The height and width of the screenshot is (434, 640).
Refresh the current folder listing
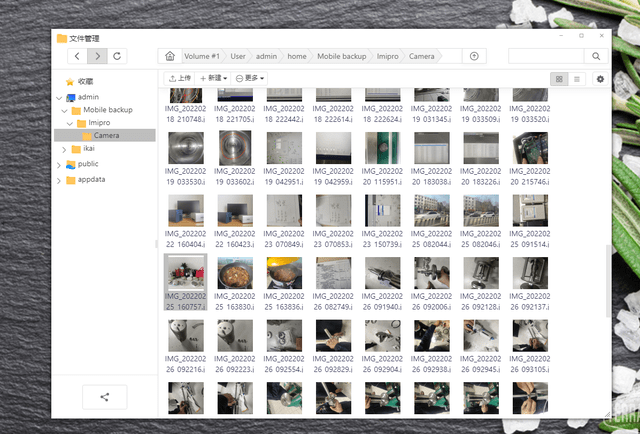click(x=118, y=56)
